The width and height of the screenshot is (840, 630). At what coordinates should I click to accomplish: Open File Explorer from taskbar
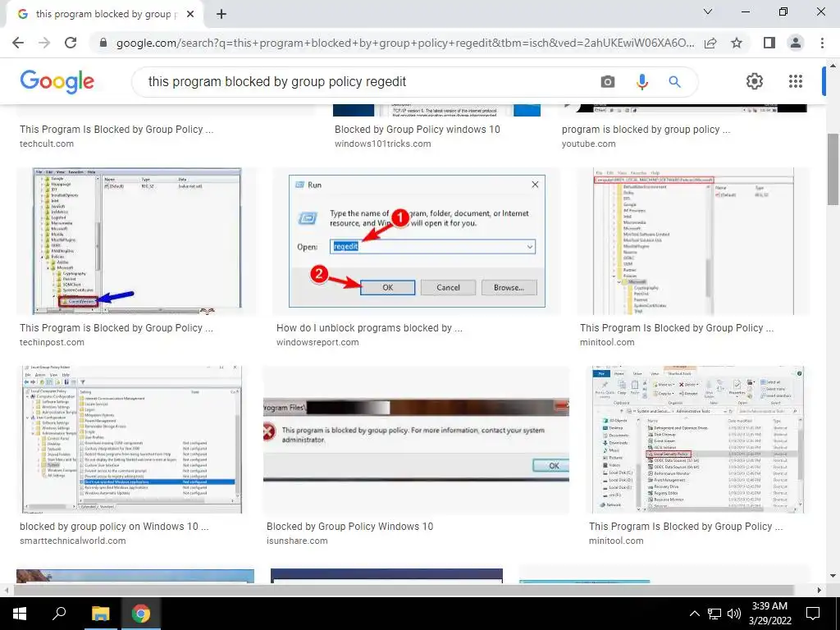(100, 614)
